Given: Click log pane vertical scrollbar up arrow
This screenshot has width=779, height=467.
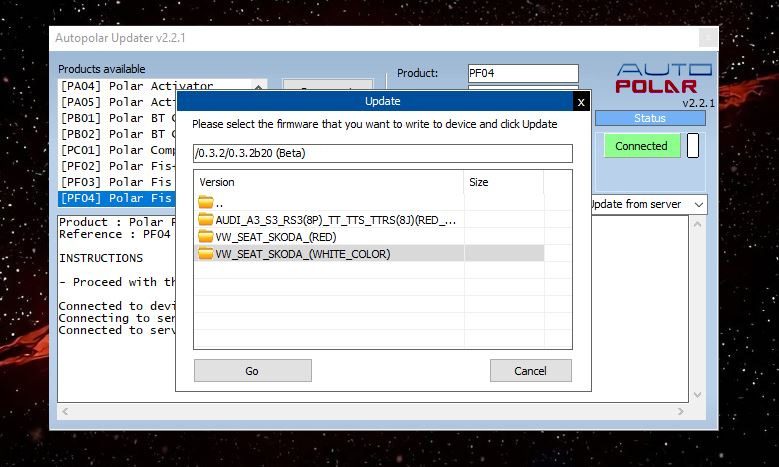Looking at the screenshot, I should point(697,224).
